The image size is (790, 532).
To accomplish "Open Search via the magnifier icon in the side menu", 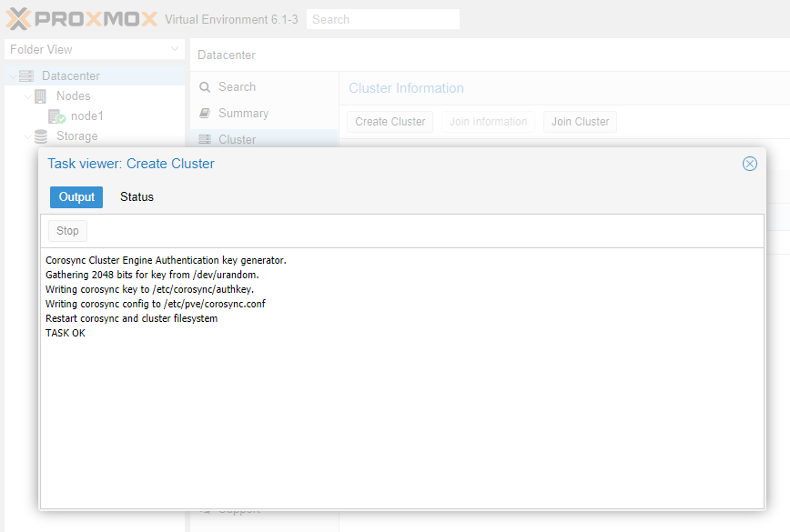I will [205, 87].
